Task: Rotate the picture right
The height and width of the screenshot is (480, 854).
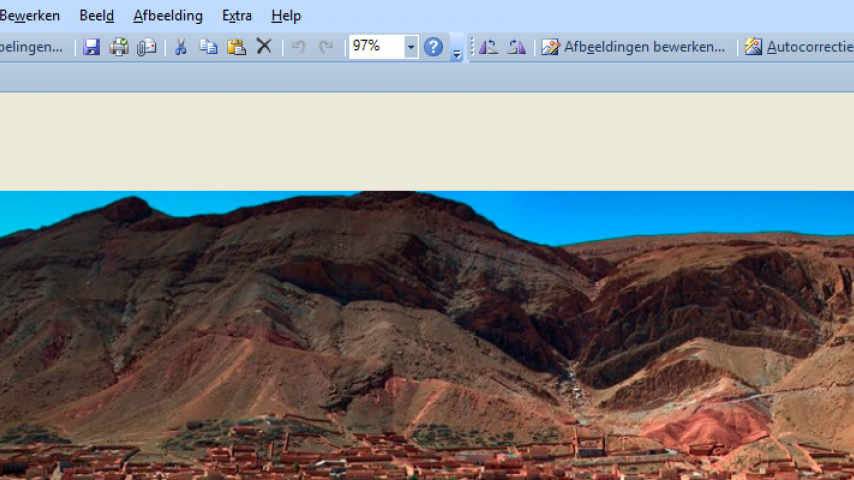Action: (x=516, y=47)
